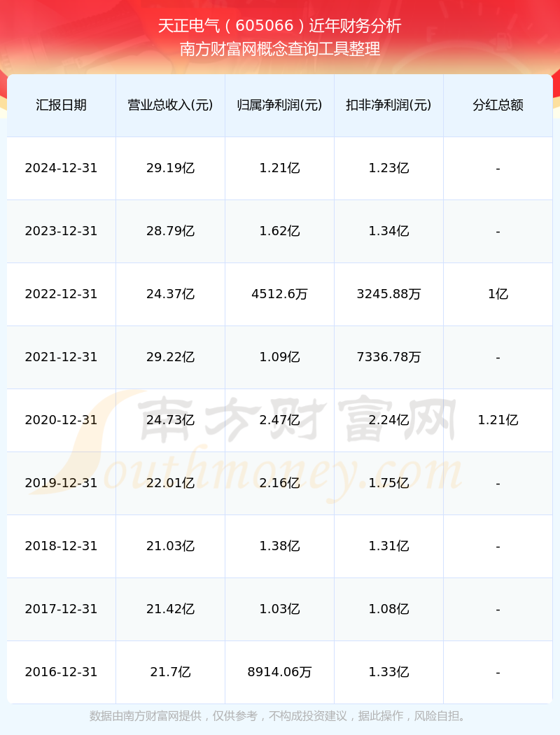Select the 22.01亿 revenue value

[x=170, y=483]
